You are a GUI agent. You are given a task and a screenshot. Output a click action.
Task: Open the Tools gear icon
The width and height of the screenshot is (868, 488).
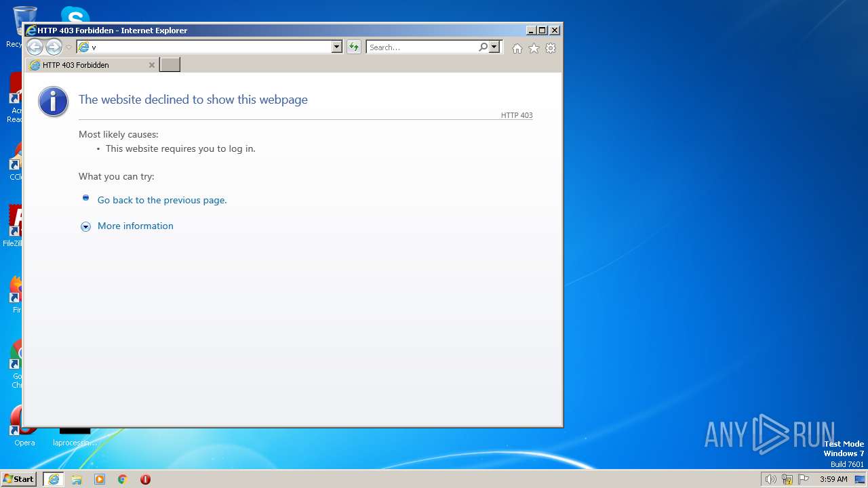(x=551, y=48)
